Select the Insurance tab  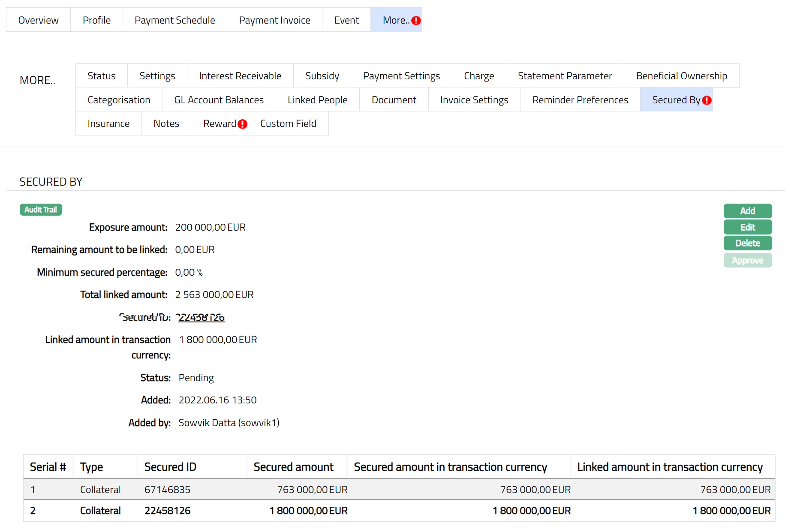point(108,123)
